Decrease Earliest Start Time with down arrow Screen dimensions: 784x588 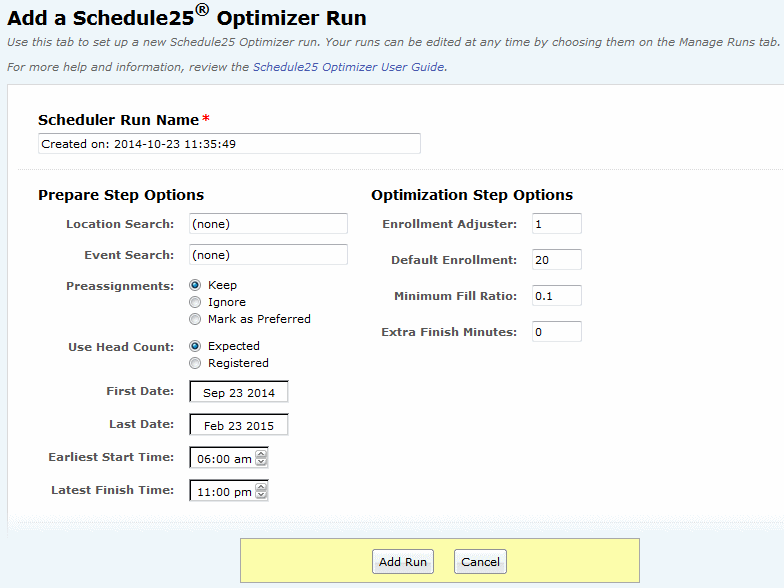(261, 462)
